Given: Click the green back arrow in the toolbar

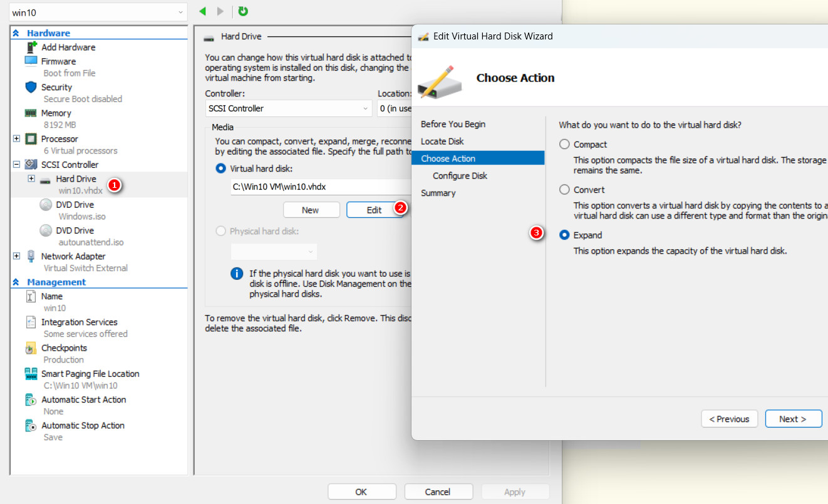Looking at the screenshot, I should coord(202,11).
